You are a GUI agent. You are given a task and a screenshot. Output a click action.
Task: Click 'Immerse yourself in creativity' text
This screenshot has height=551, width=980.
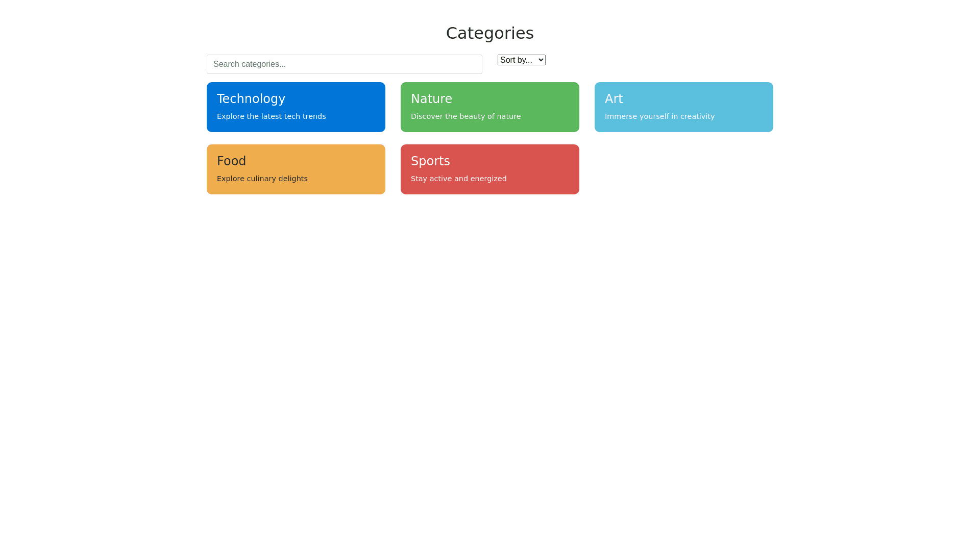click(x=659, y=116)
